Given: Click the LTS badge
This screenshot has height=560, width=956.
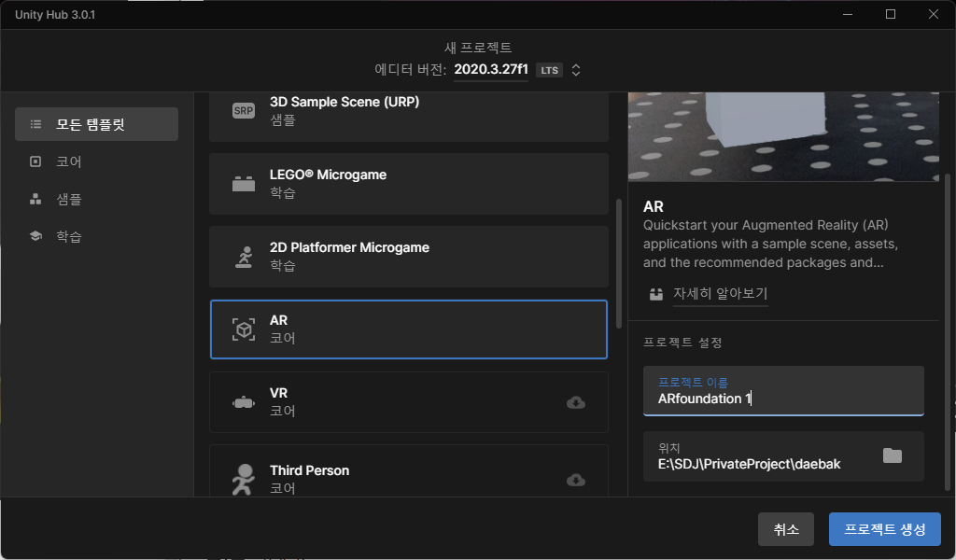Looking at the screenshot, I should tap(549, 70).
